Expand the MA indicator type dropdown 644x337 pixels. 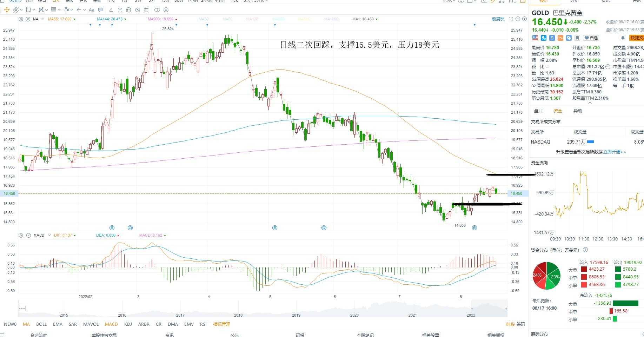coord(43,19)
